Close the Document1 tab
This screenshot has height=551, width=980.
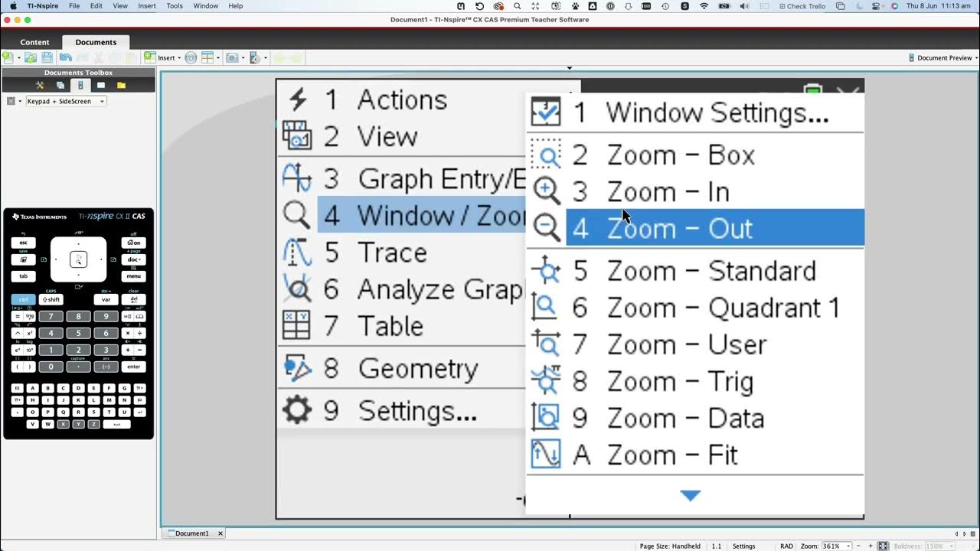point(220,533)
